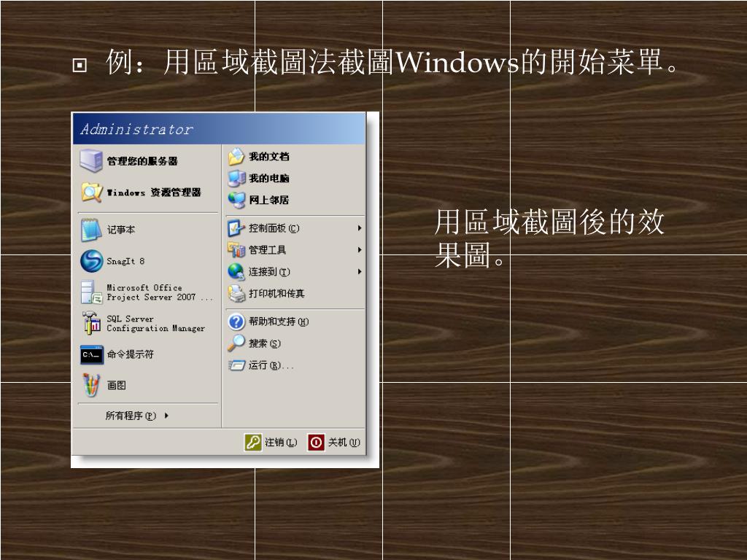
Task: Expand the 控制面板 submenu arrow
Action: tap(360, 228)
